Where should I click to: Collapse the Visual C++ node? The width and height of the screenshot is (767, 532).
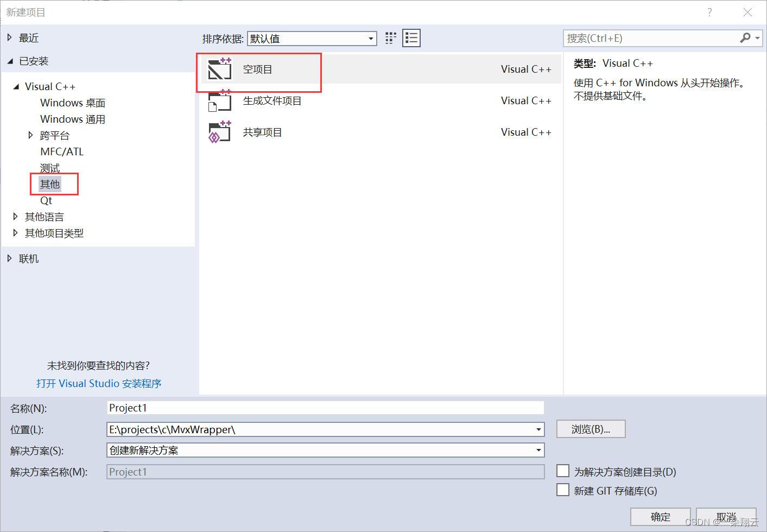16,86
